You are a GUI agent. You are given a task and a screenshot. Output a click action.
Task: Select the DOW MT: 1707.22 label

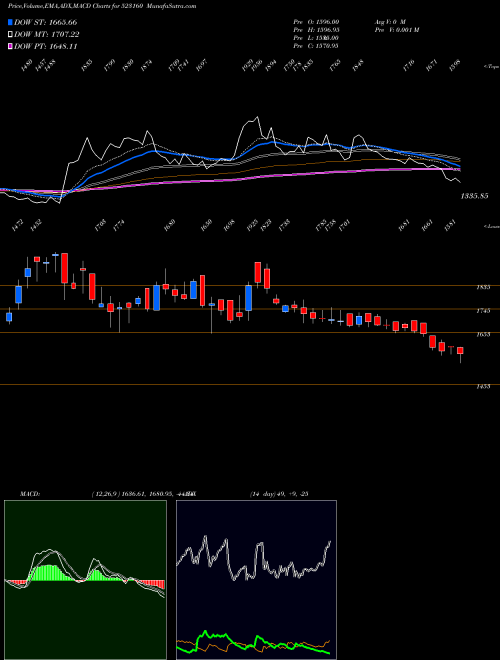(47, 35)
